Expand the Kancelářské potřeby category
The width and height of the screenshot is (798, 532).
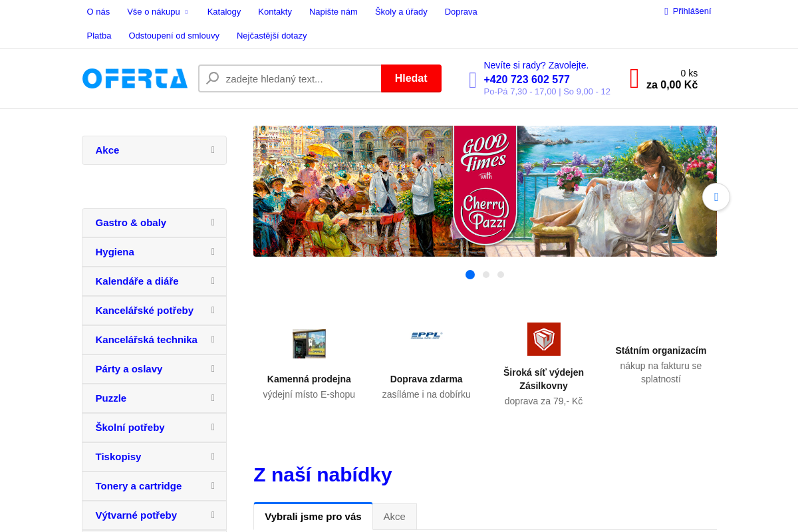tap(212, 310)
